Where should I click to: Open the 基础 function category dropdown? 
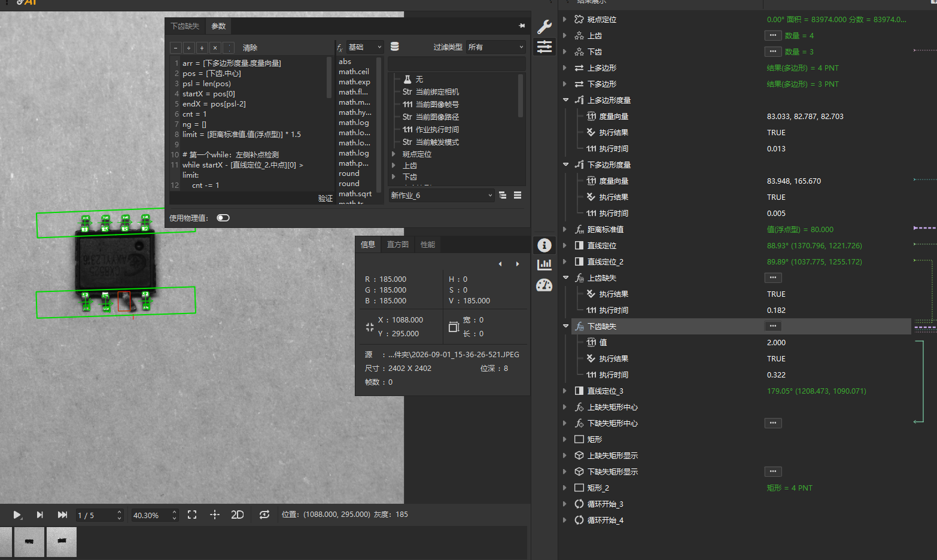point(365,47)
